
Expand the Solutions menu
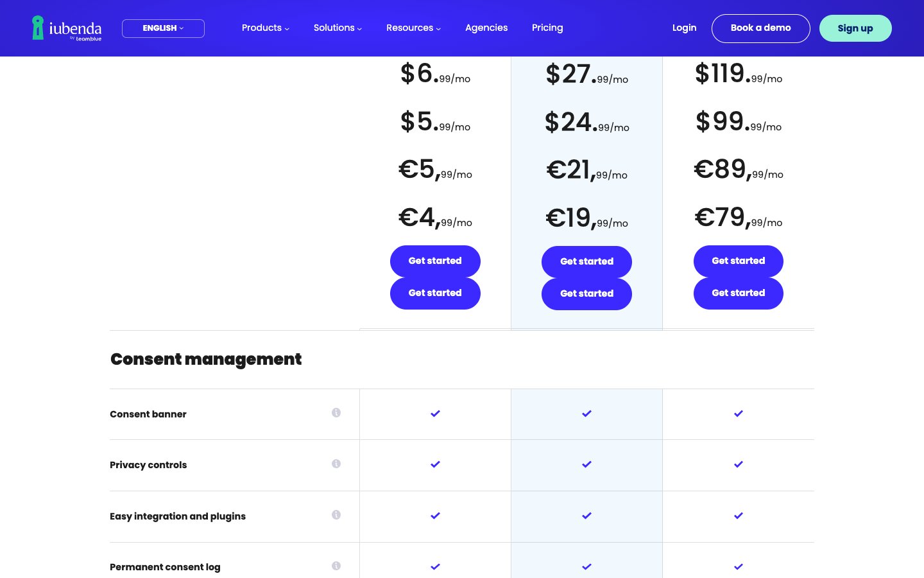point(338,28)
